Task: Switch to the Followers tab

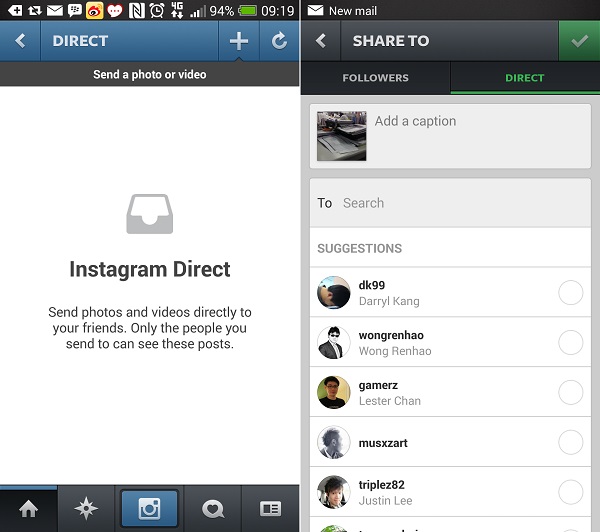Action: pyautogui.click(x=375, y=78)
